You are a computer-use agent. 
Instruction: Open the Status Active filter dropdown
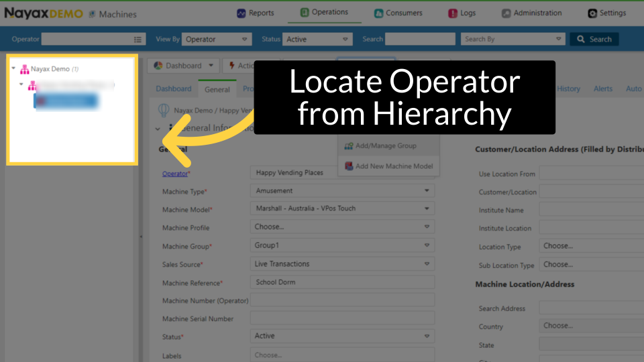point(317,39)
